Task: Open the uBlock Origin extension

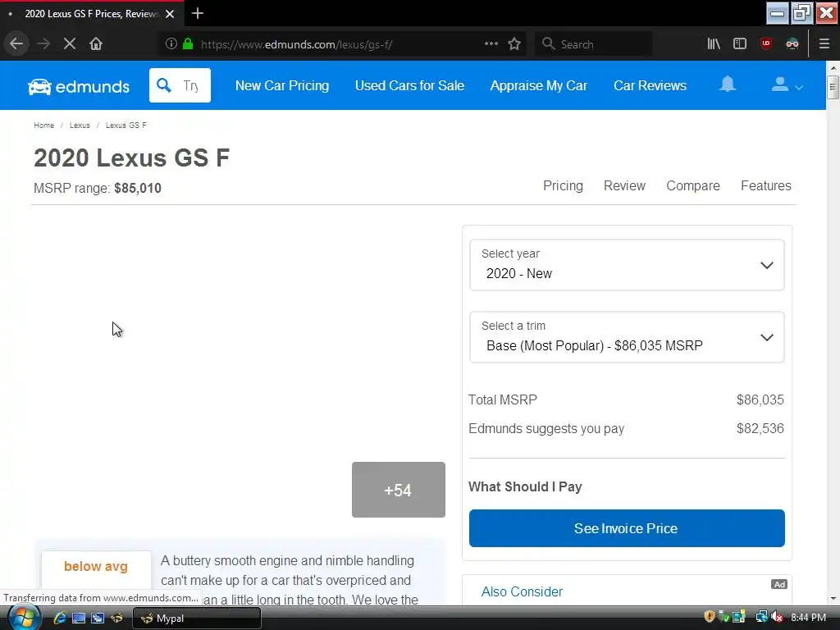Action: click(766, 44)
